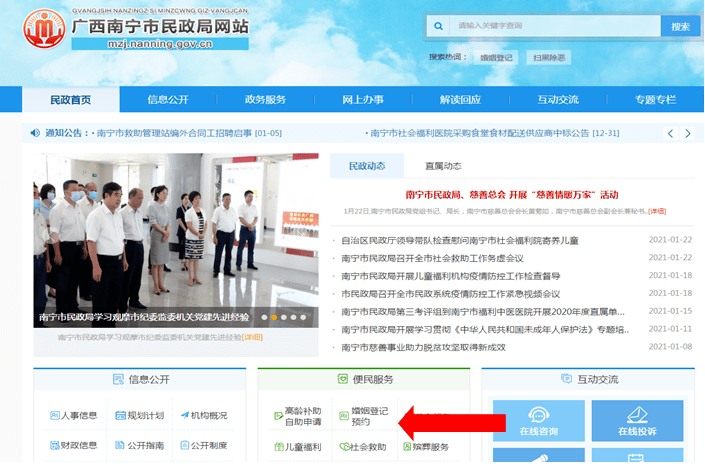Open 网上办事 navigation item
The image size is (705, 469).
tap(363, 99)
